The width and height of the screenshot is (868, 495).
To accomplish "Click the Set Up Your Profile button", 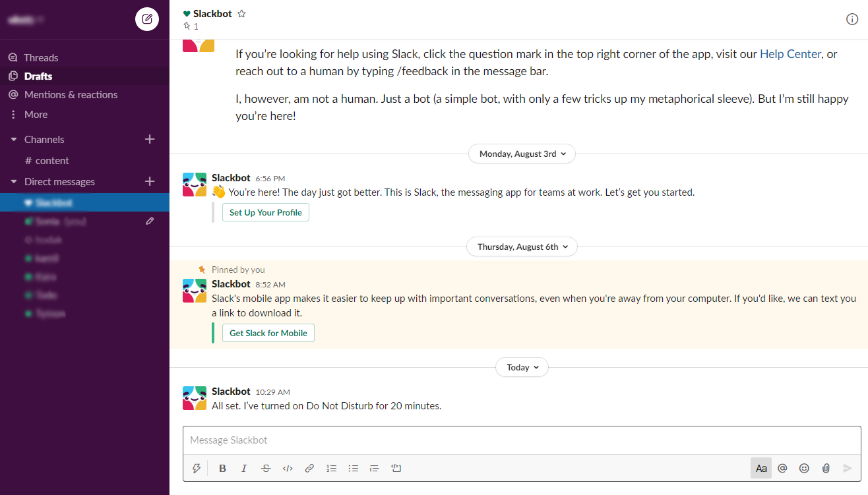I will pyautogui.click(x=266, y=212).
